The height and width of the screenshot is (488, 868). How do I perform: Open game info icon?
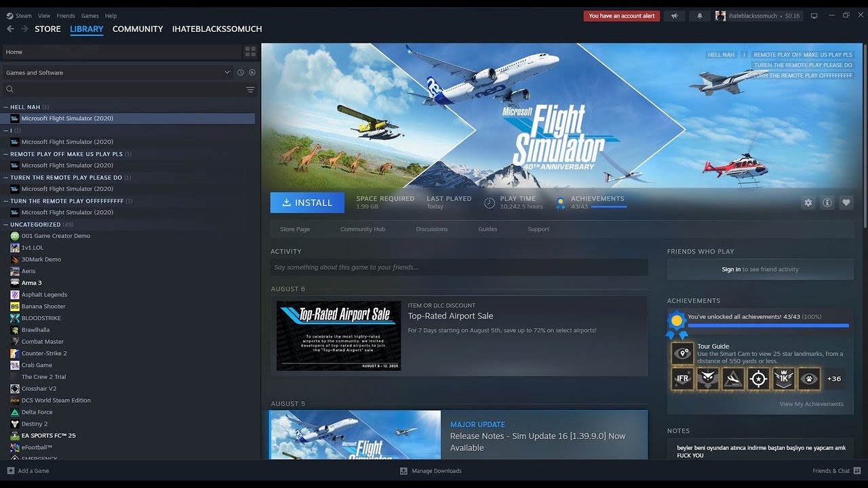click(x=827, y=203)
